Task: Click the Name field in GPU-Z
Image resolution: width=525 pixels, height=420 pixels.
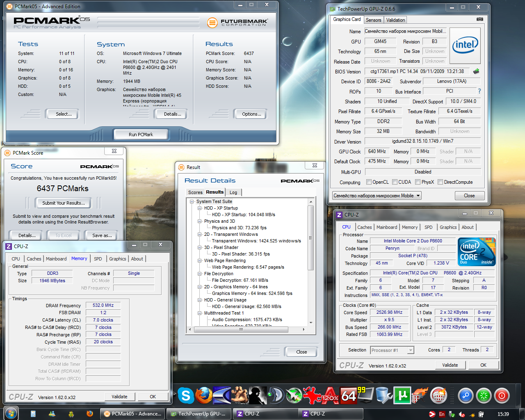Action: (x=405, y=31)
